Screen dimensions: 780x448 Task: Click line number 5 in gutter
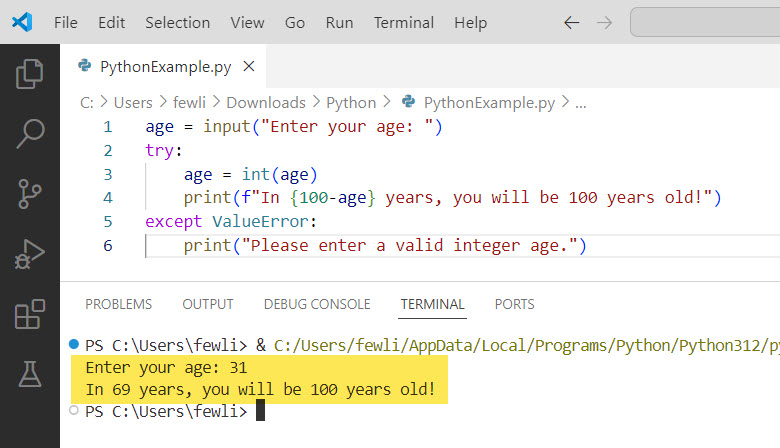tap(107, 222)
